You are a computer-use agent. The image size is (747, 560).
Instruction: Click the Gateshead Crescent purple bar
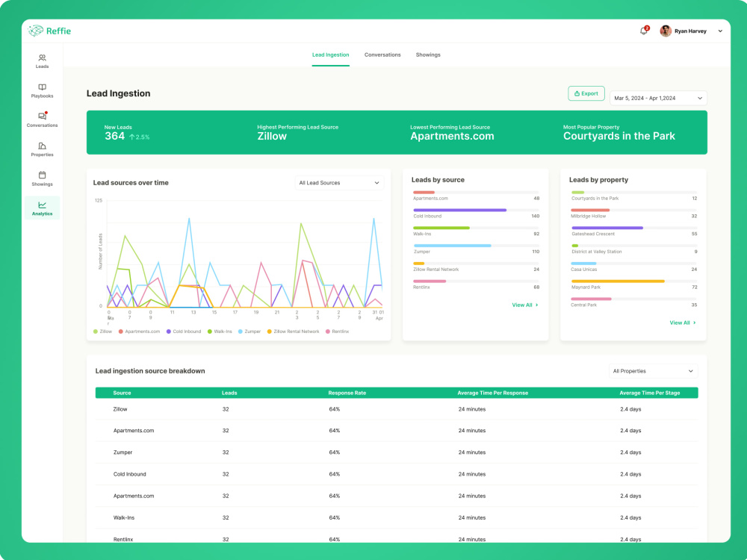[x=607, y=228]
